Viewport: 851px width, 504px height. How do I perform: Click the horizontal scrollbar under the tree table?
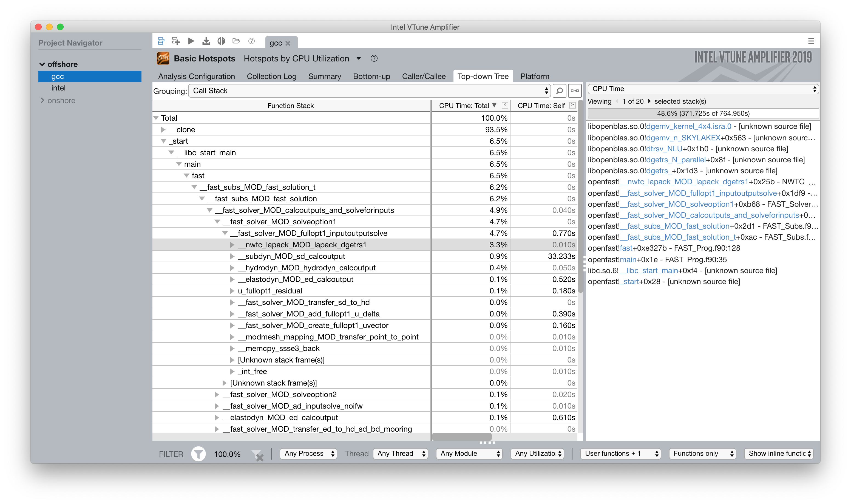coord(462,437)
